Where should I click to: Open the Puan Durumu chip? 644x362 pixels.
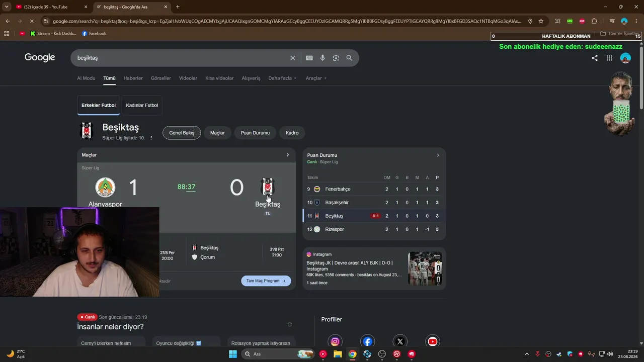pyautogui.click(x=255, y=133)
